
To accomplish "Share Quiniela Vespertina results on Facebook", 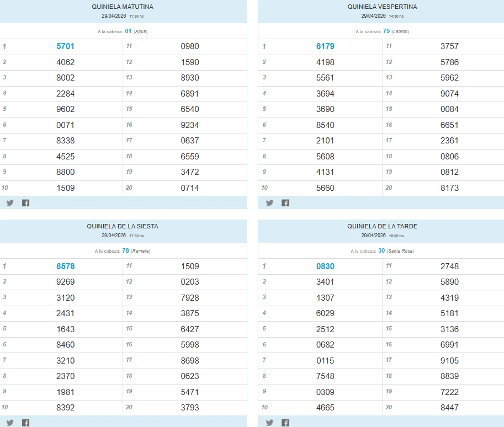I will 285,202.
